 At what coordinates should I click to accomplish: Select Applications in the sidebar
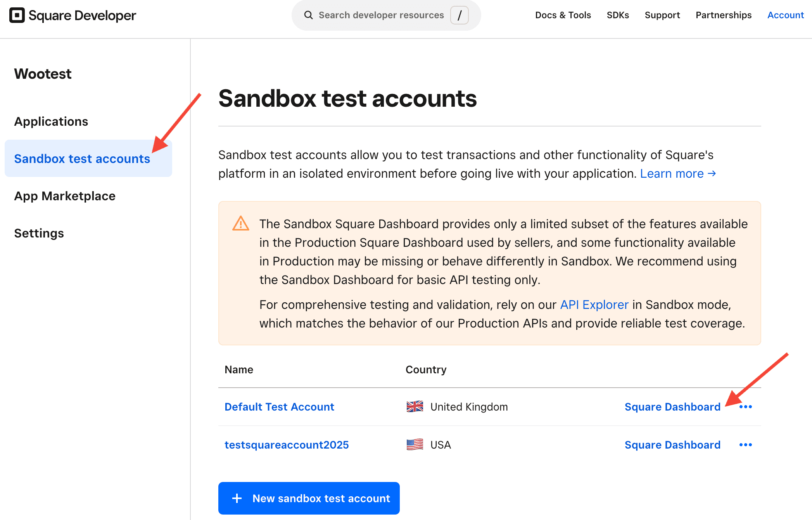[51, 121]
